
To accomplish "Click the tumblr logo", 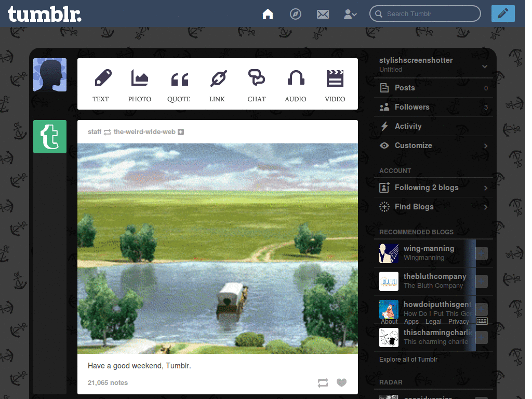I will tap(45, 14).
